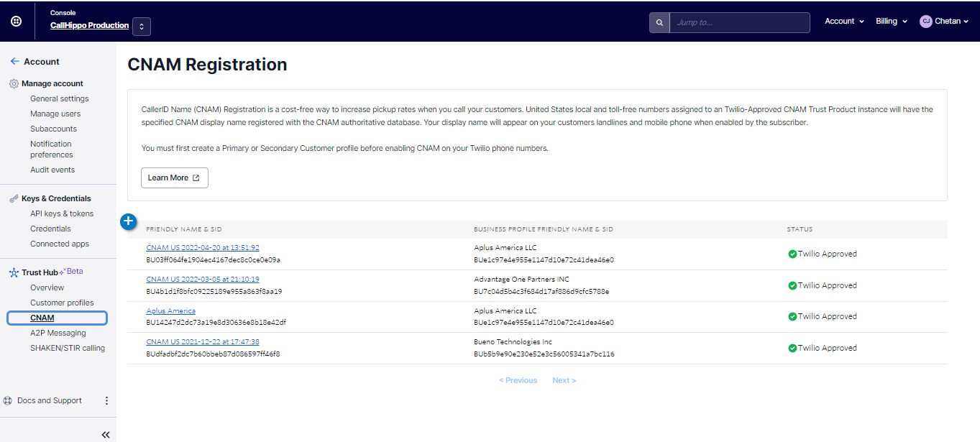Click SID BU03ff064fe1904ec4167dec8c0ce0e09a

tap(214, 260)
